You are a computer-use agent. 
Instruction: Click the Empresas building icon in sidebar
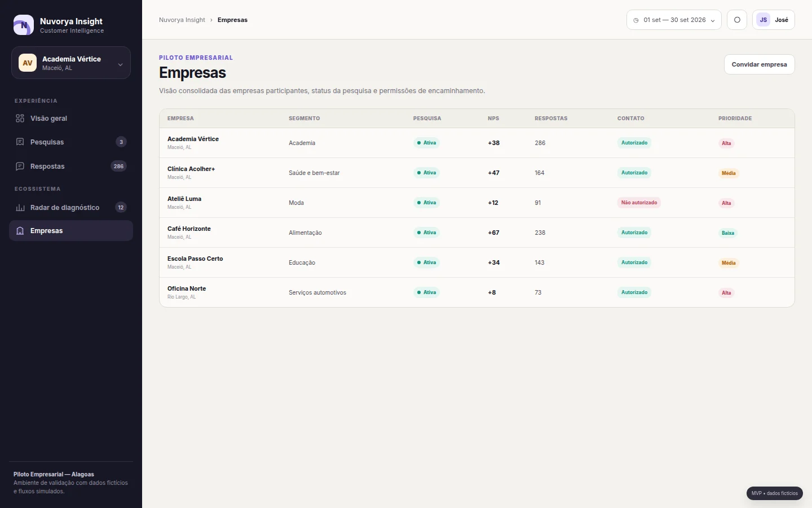point(20,231)
